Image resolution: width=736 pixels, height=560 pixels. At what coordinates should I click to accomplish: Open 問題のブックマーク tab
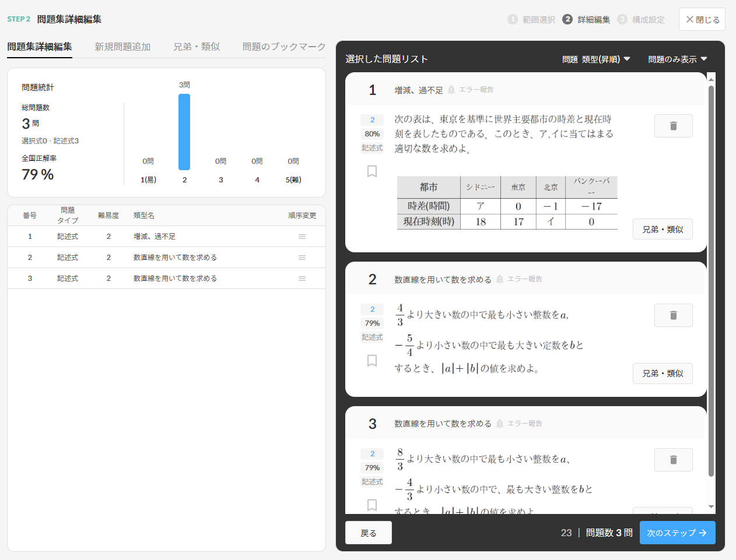point(284,47)
